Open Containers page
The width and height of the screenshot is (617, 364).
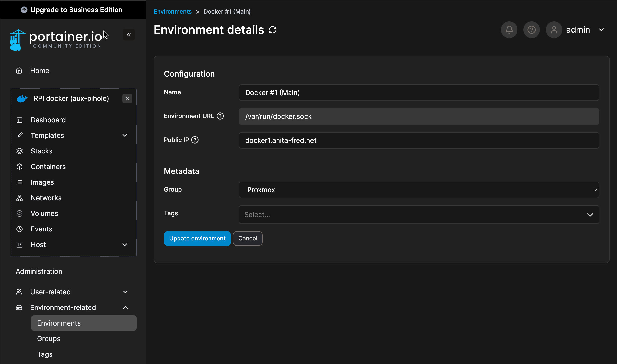point(48,167)
